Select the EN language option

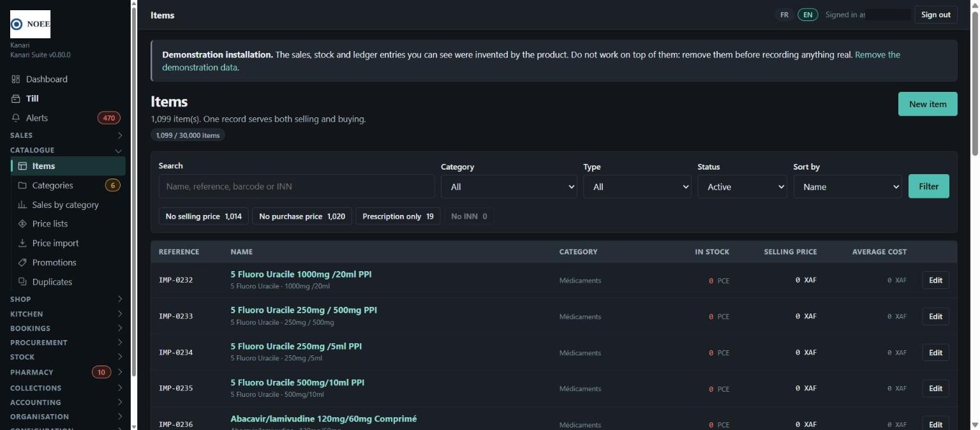pyautogui.click(x=808, y=15)
